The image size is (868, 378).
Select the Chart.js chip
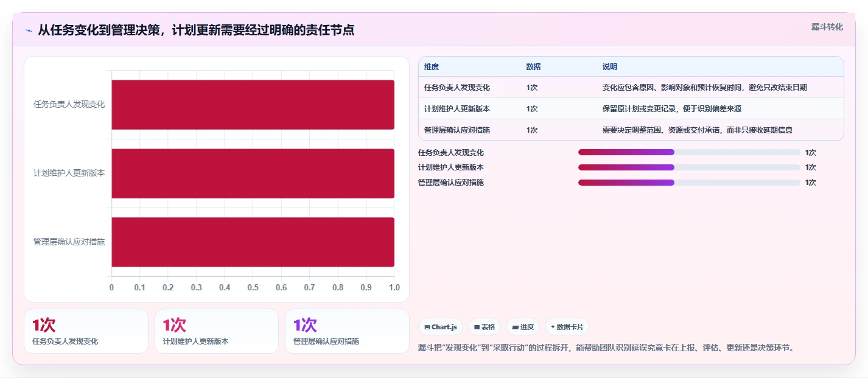pos(441,327)
